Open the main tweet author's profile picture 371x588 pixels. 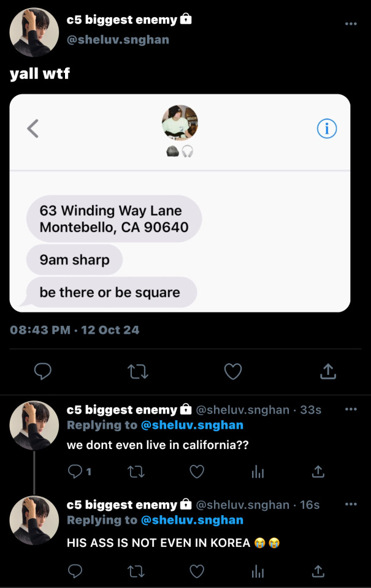(34, 32)
